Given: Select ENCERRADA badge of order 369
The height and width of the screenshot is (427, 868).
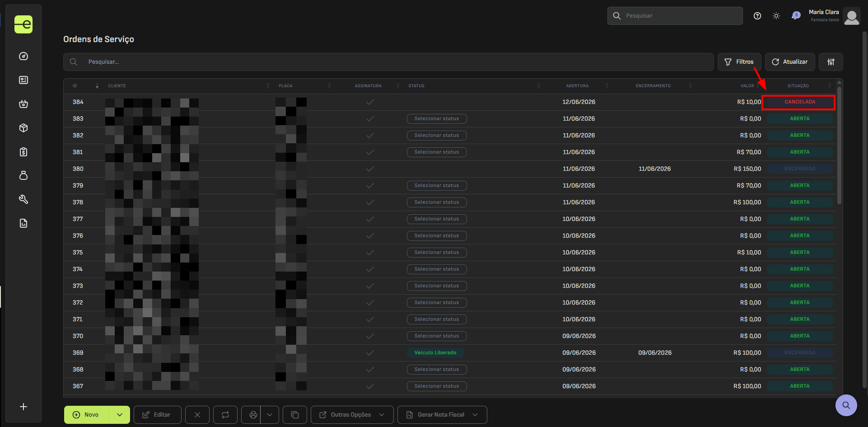Looking at the screenshot, I should click(x=800, y=353).
